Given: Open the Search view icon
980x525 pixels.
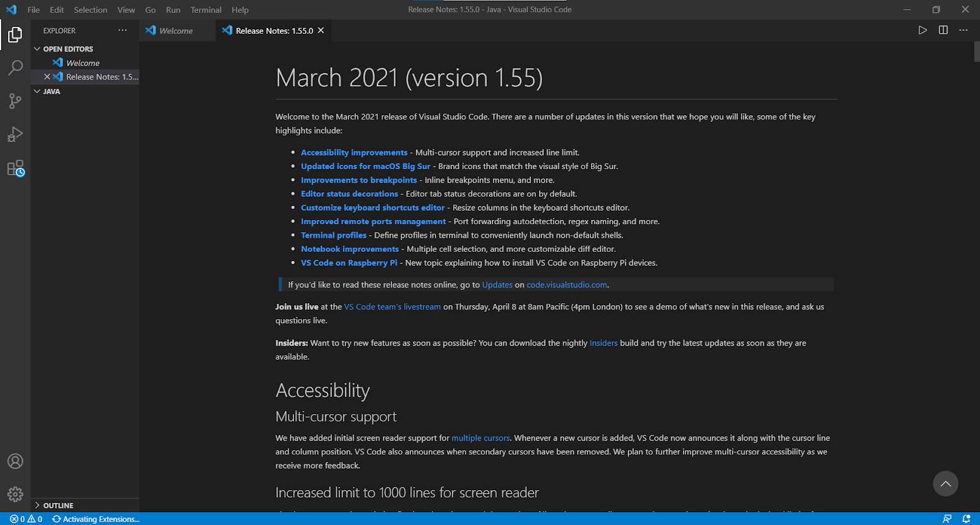Looking at the screenshot, I should coord(15,67).
